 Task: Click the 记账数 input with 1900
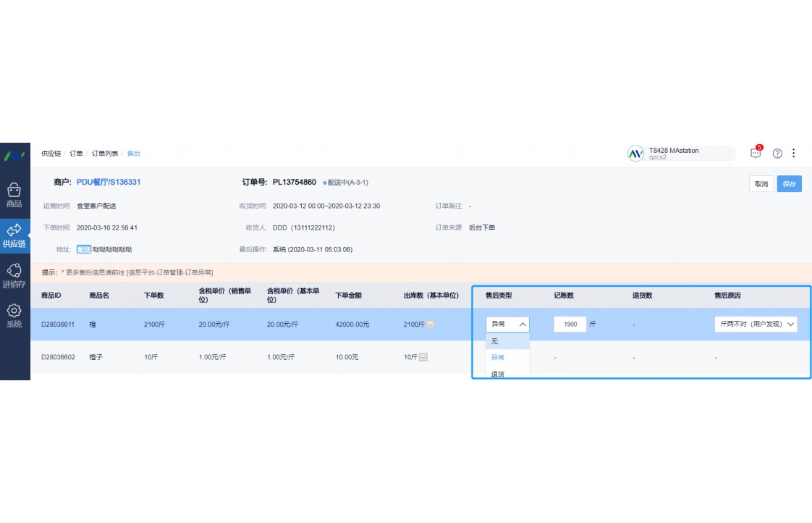pos(570,324)
